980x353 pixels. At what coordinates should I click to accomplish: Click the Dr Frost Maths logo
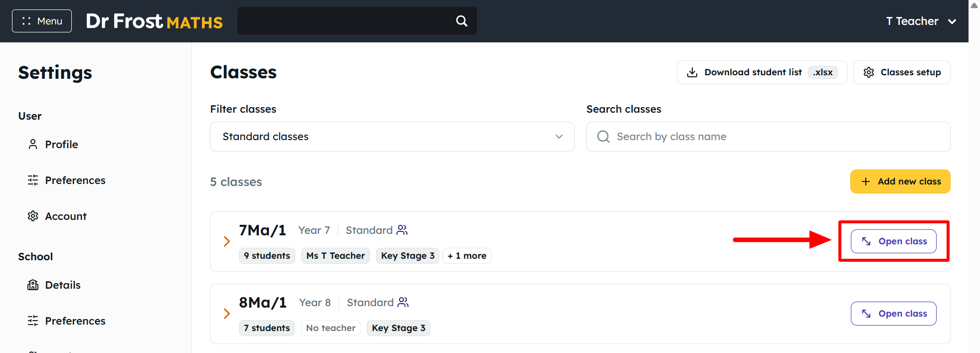click(x=154, y=21)
